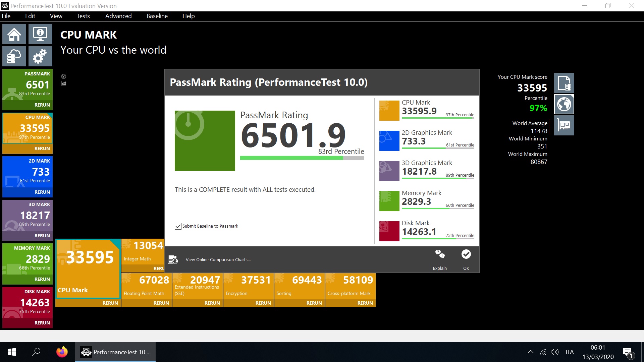
Task: Click the small distribution graph icon
Action: tap(64, 83)
